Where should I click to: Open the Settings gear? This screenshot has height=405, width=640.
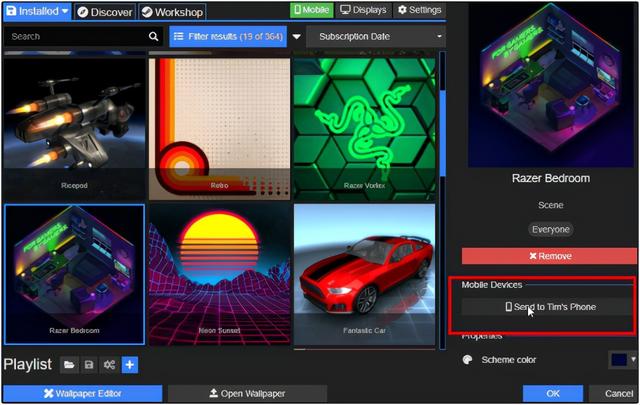point(419,11)
